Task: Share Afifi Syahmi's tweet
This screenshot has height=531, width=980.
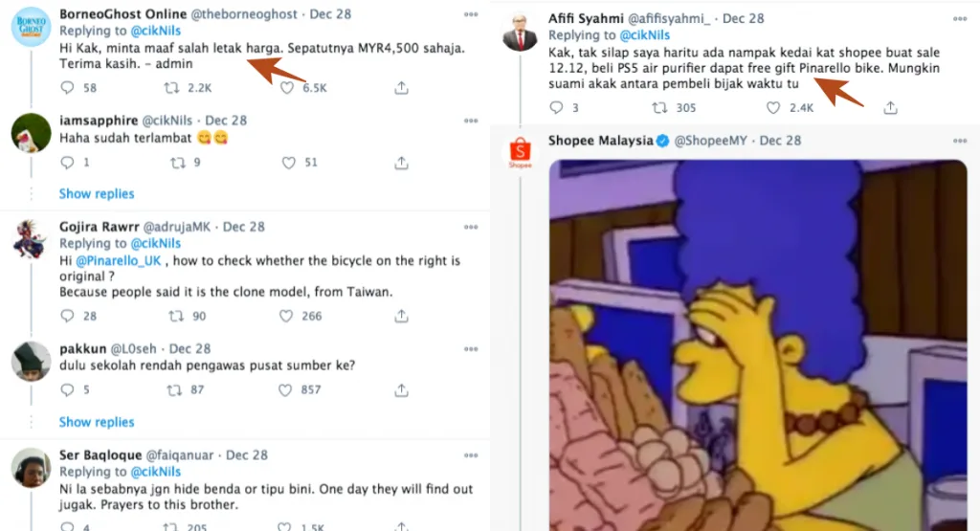Action: (890, 108)
